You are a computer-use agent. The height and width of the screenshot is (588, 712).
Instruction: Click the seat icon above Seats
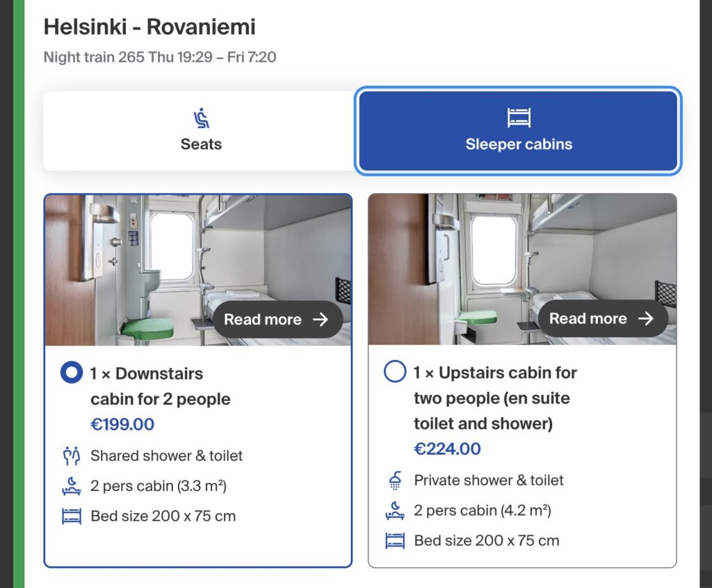coord(201,118)
